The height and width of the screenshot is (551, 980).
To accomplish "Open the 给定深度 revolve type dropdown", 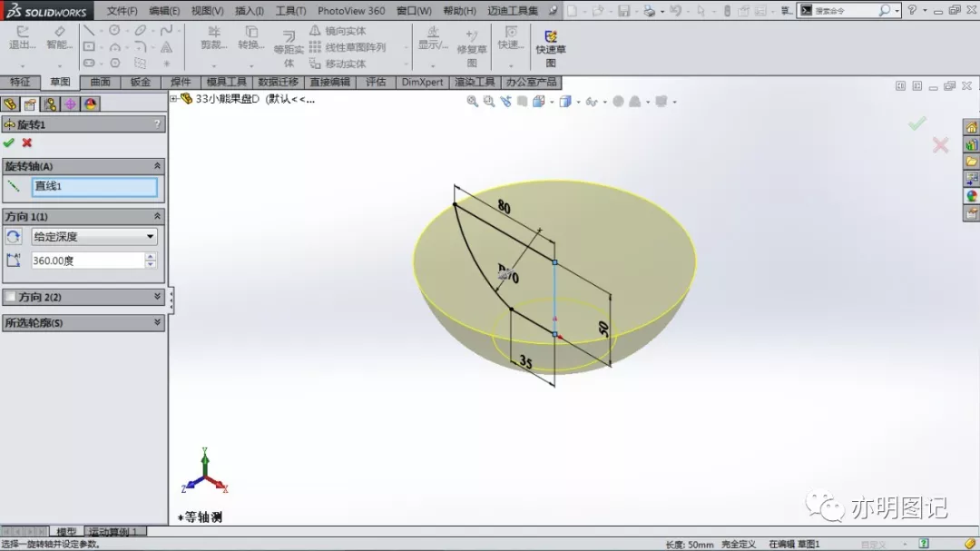I will pos(94,236).
